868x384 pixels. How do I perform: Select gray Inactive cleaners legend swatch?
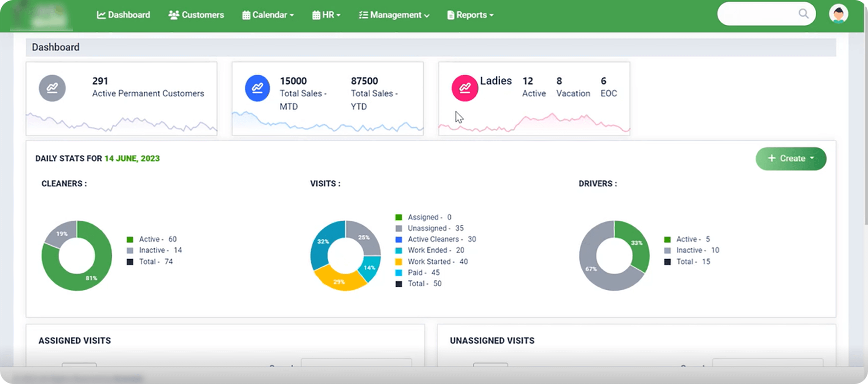click(130, 250)
